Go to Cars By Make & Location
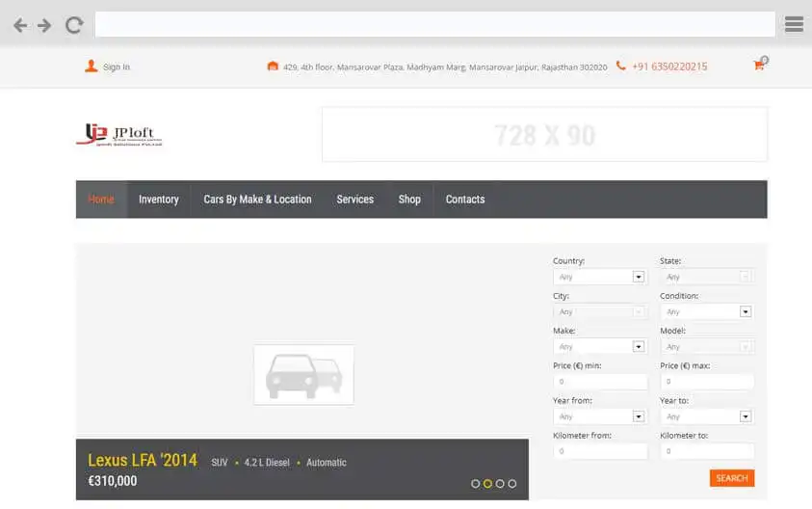Image resolution: width=812 pixels, height=509 pixels. [257, 200]
